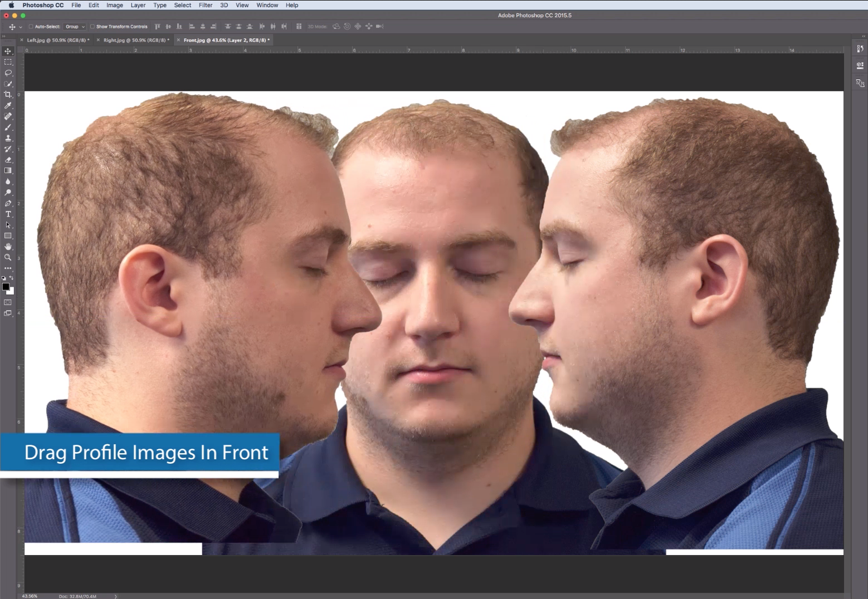Toggle Quick Mask mode
This screenshot has height=599, width=868.
click(8, 302)
